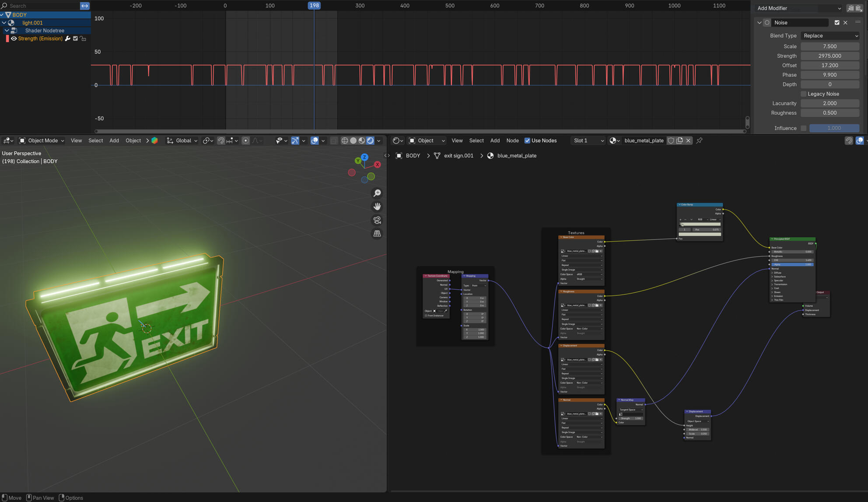
Task: Click the Add Modifier button
Action: [x=798, y=8]
